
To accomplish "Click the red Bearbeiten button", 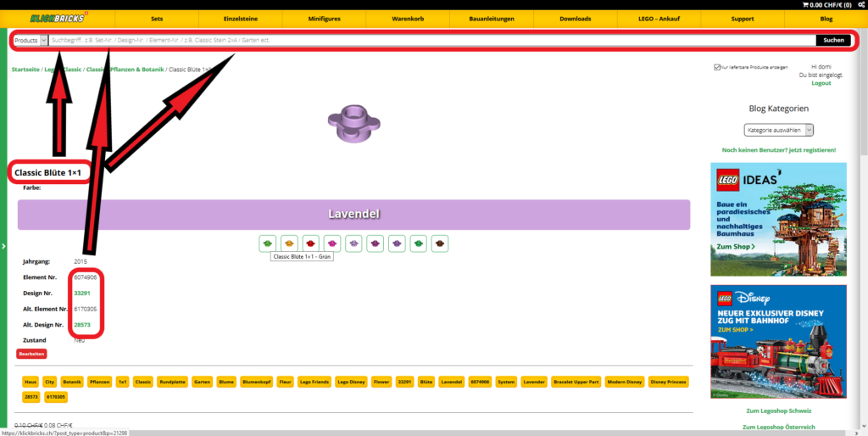I will (31, 353).
